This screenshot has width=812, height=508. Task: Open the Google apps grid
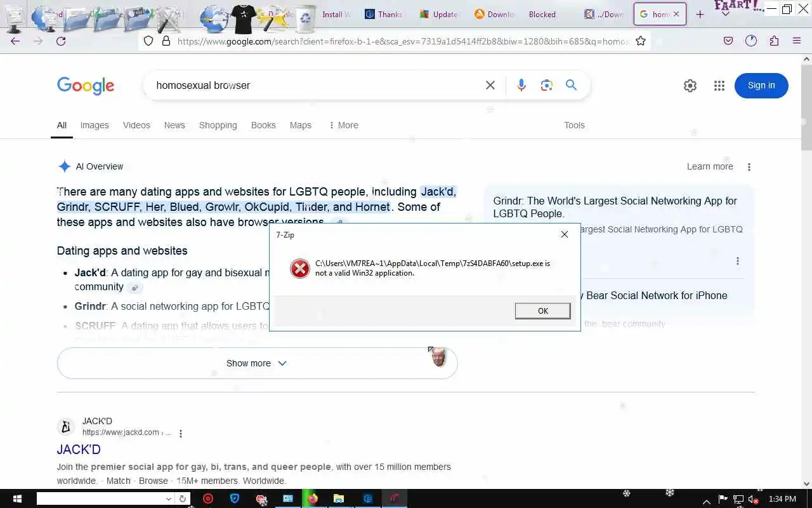pos(719,86)
